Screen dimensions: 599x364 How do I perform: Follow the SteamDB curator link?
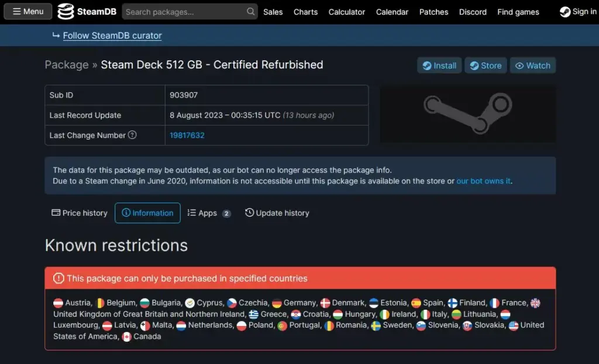tap(112, 36)
